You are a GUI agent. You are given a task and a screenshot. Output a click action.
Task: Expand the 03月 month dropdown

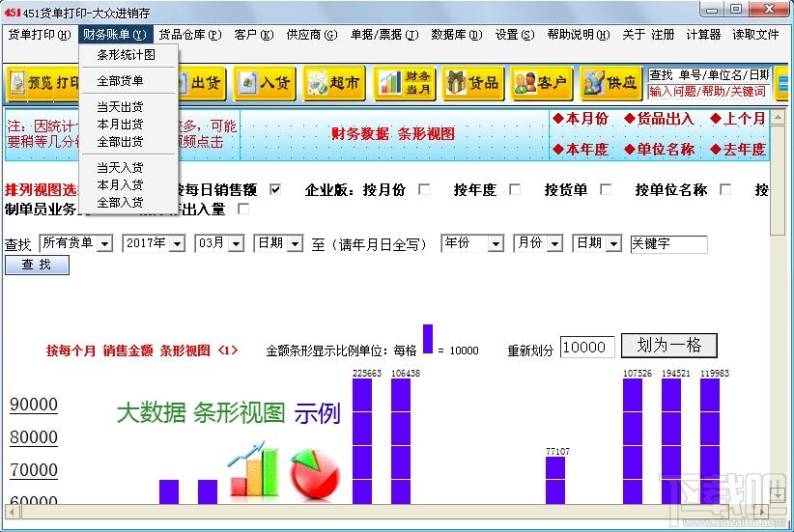coord(236,244)
